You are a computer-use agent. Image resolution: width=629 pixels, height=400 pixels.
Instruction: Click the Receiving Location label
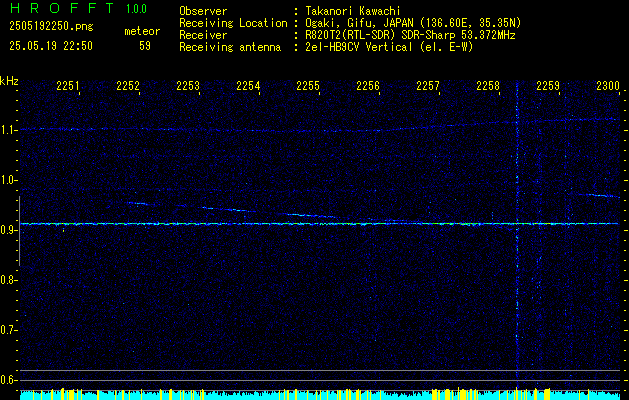click(x=233, y=23)
